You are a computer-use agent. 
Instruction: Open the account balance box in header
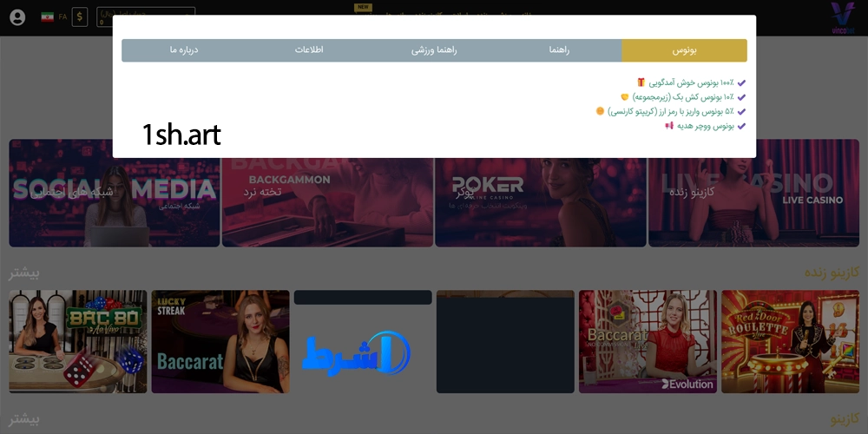click(x=145, y=17)
